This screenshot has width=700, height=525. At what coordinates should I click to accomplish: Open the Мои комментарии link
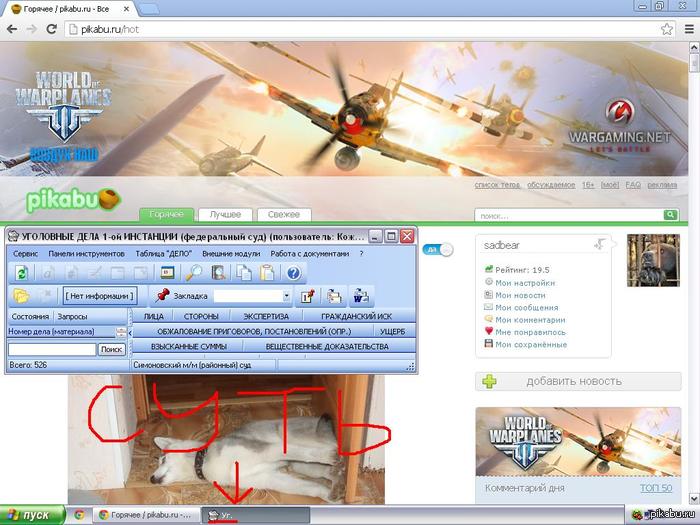(x=530, y=320)
